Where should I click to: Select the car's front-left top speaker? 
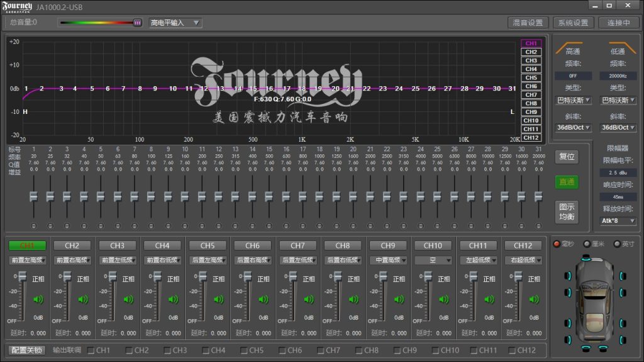[x=568, y=276]
